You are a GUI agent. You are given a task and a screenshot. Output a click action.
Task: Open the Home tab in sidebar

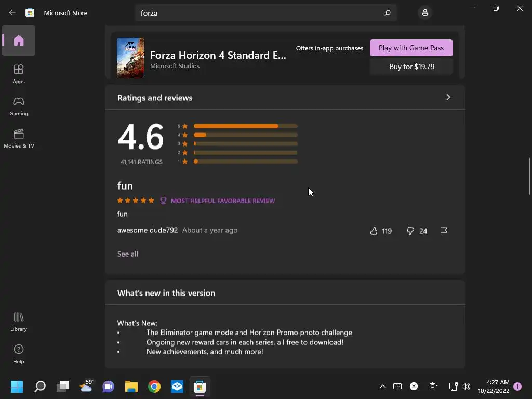click(19, 41)
